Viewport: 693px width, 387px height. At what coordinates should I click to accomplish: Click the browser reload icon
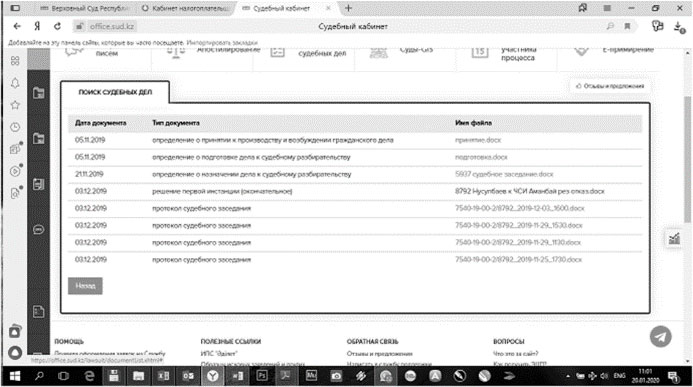pos(57,27)
